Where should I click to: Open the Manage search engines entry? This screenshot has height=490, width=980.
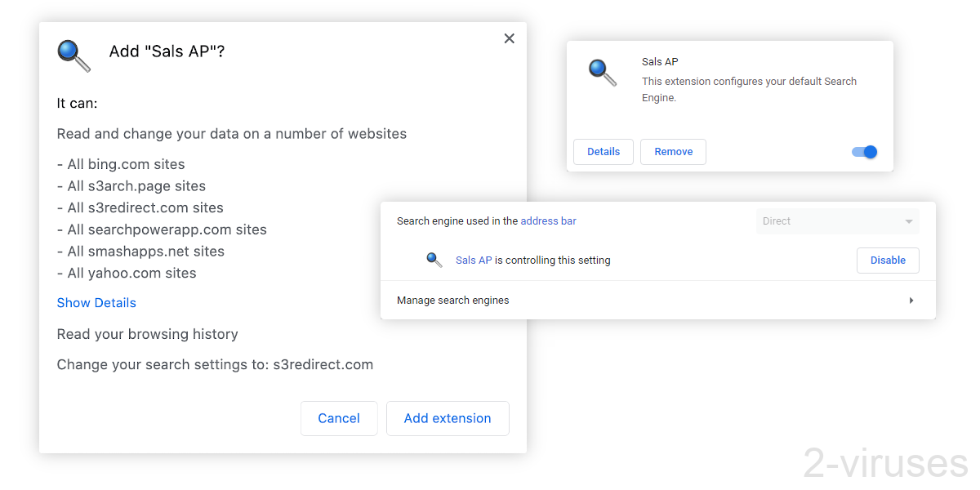[x=452, y=300]
